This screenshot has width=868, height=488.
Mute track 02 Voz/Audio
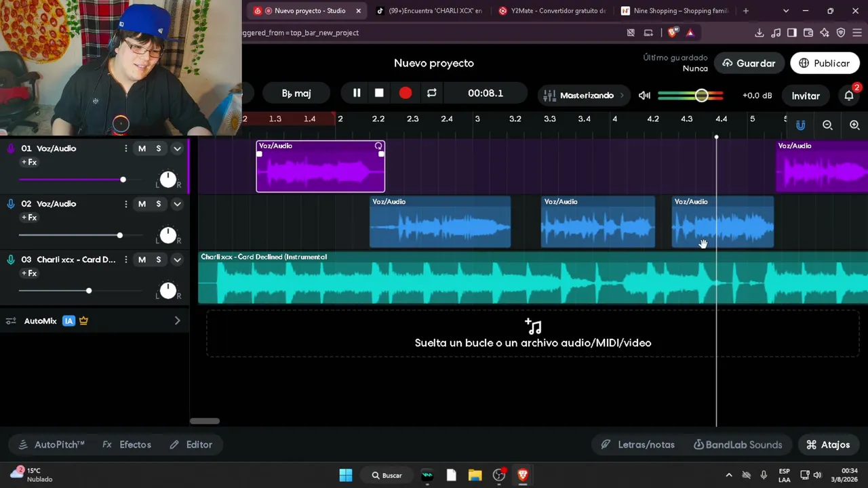(x=142, y=204)
